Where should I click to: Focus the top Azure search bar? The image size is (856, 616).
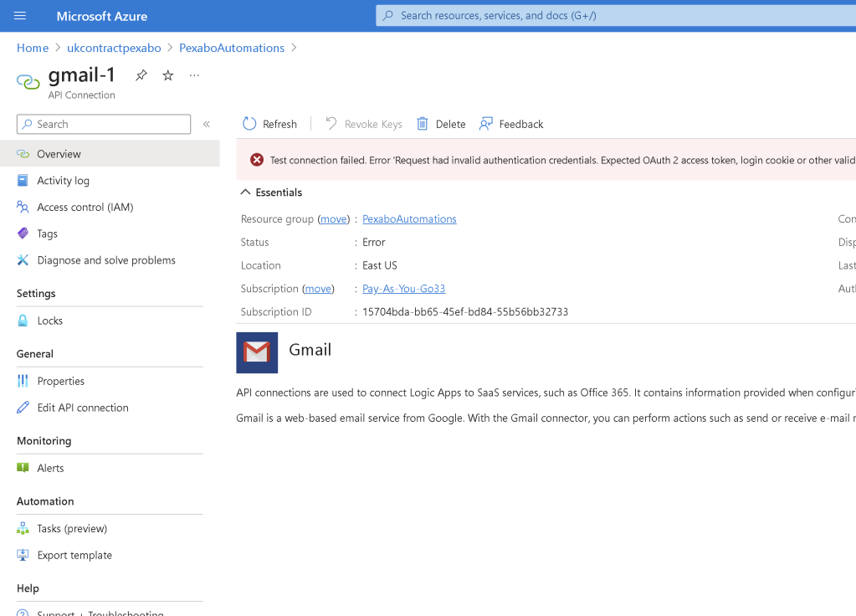click(x=616, y=15)
